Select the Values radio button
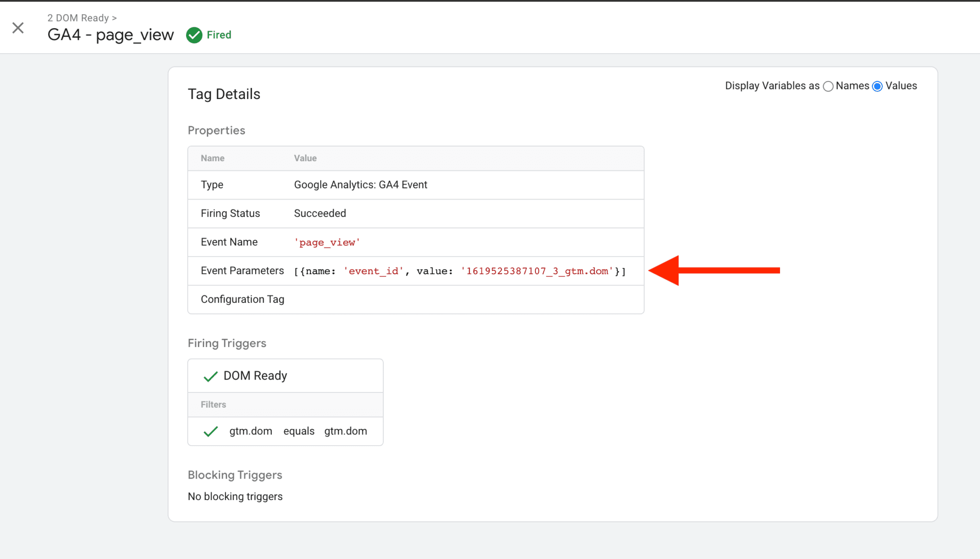The width and height of the screenshot is (980, 559). point(877,86)
